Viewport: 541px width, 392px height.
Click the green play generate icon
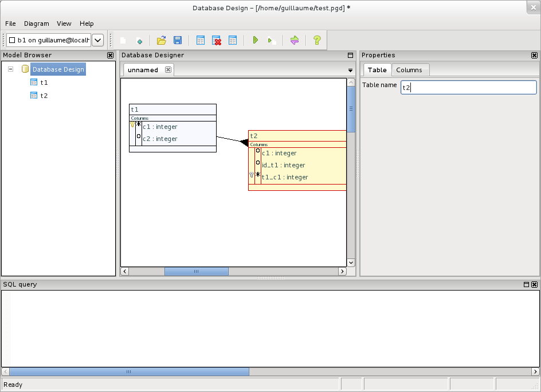coord(256,40)
